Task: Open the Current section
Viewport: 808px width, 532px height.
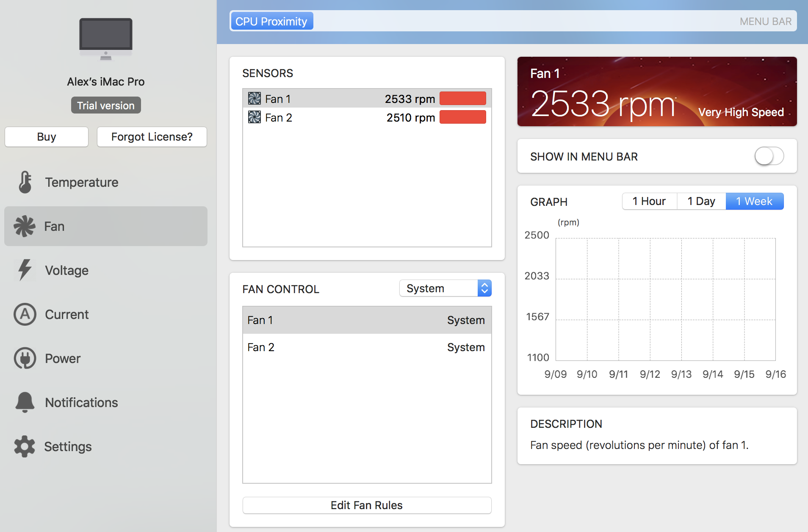Action: 106,314
